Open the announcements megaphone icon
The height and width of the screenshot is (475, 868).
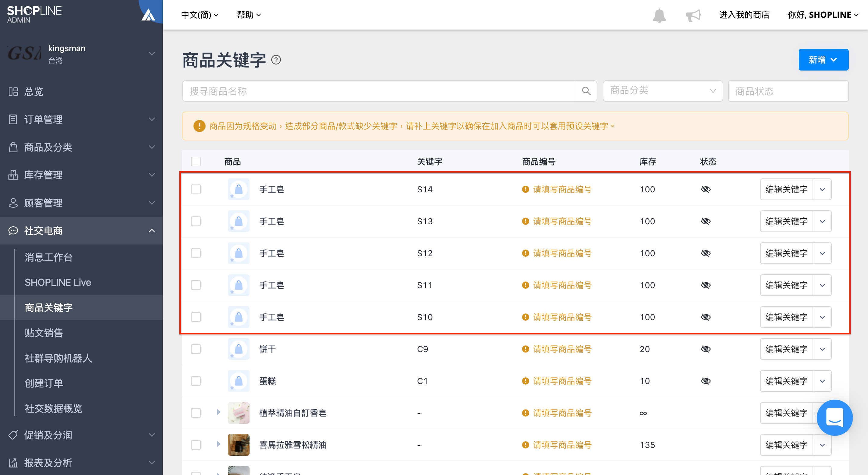[x=693, y=15]
